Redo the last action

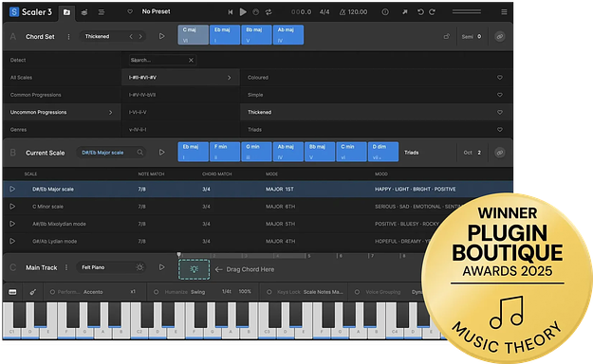click(x=433, y=12)
